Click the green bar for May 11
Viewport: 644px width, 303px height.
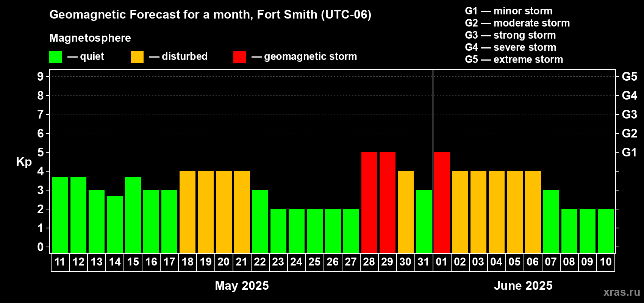point(60,215)
